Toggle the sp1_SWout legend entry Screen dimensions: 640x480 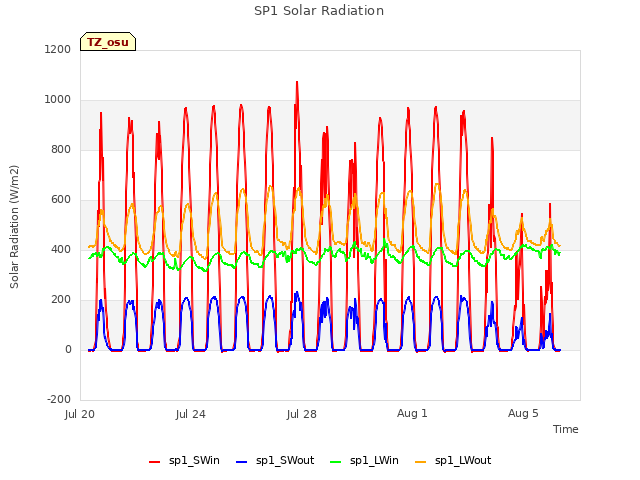point(275,460)
